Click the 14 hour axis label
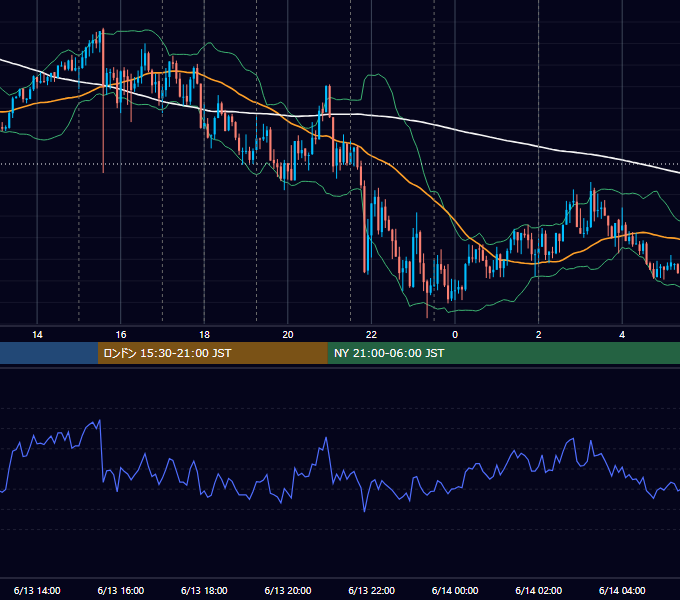Viewport: 680px width, 600px height. [x=37, y=335]
